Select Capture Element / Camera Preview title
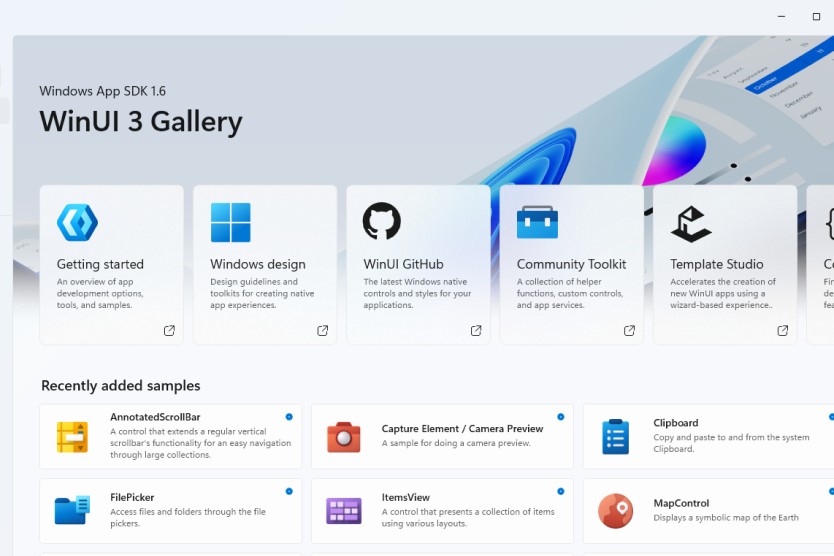834x556 pixels. 462,428
